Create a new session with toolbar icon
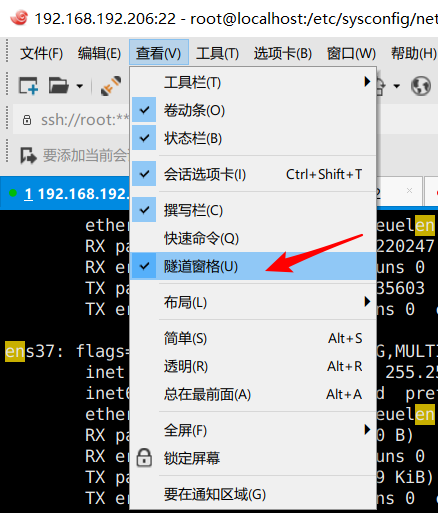Image resolution: width=438 pixels, height=513 pixels. coord(28,86)
